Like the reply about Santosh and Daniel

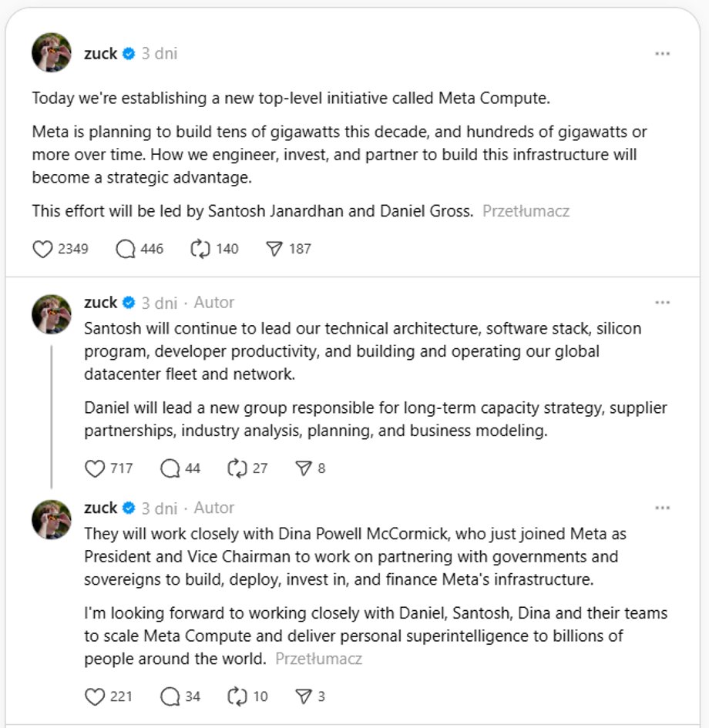[95, 468]
